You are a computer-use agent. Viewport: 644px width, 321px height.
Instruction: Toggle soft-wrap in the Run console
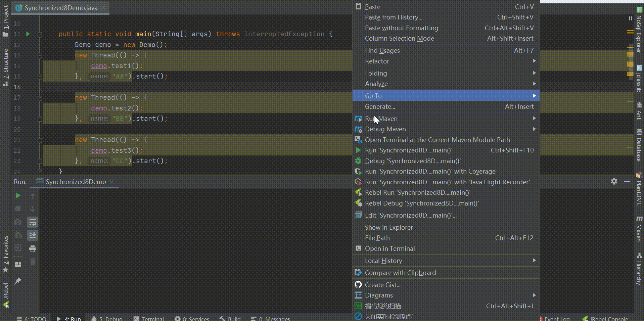pos(33,222)
